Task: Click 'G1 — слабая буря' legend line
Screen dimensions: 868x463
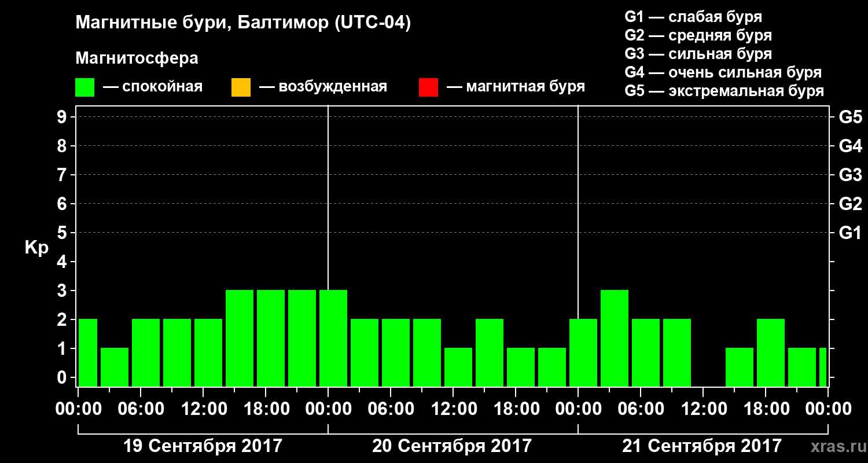Action: [693, 16]
